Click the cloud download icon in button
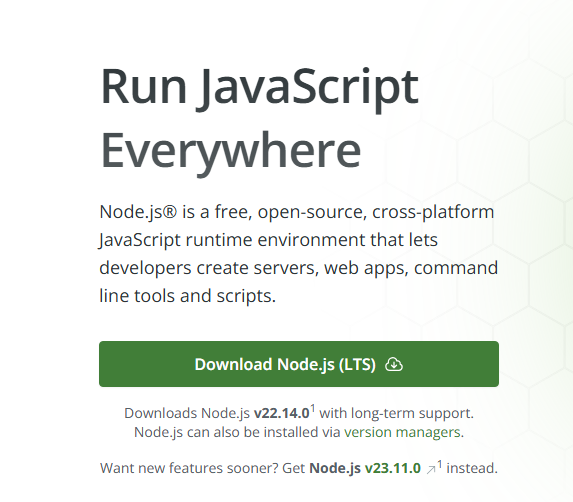Viewport: 573px width, 502px height. pos(394,364)
